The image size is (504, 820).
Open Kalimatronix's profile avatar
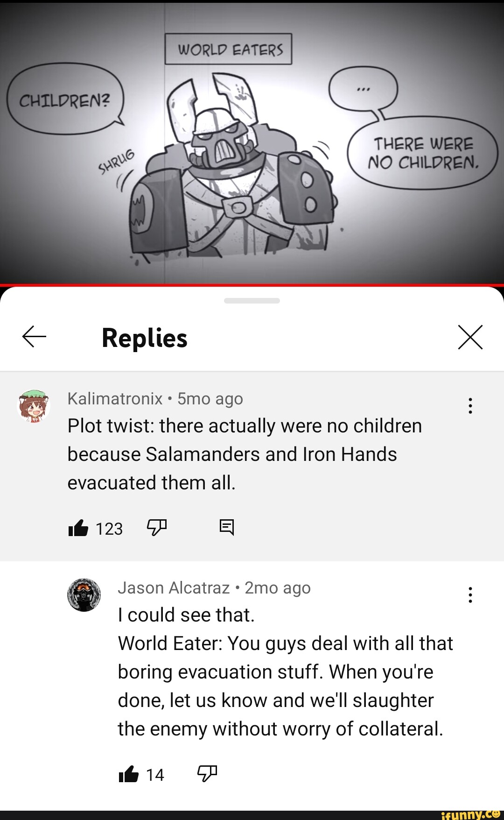tap(34, 406)
